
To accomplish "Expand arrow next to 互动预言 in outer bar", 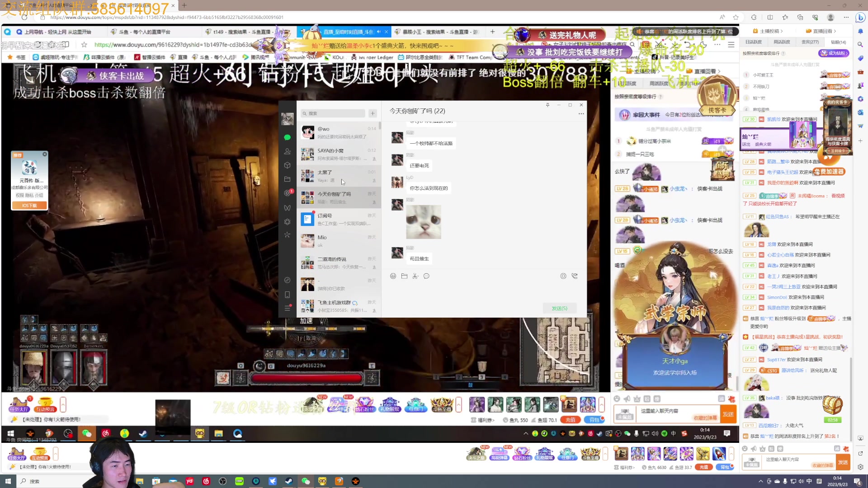I will [x=56, y=453].
